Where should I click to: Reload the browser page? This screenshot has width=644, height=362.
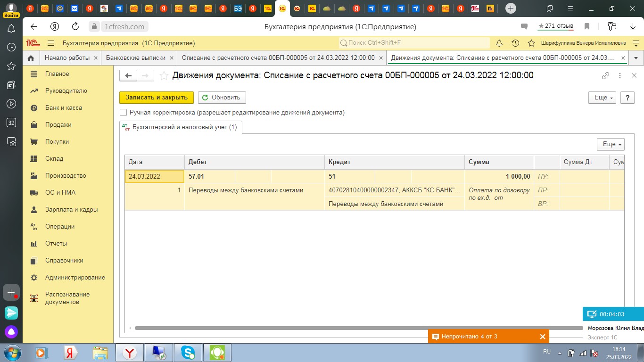click(75, 26)
